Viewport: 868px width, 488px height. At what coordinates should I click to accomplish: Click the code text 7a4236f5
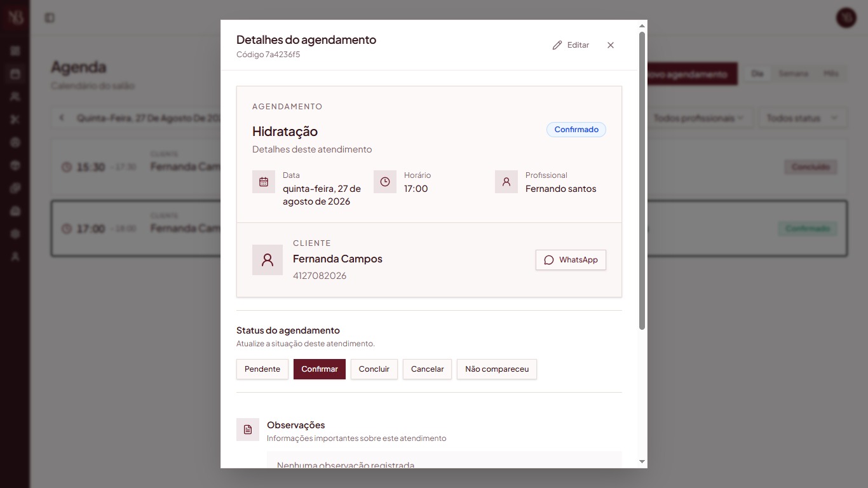(x=283, y=55)
